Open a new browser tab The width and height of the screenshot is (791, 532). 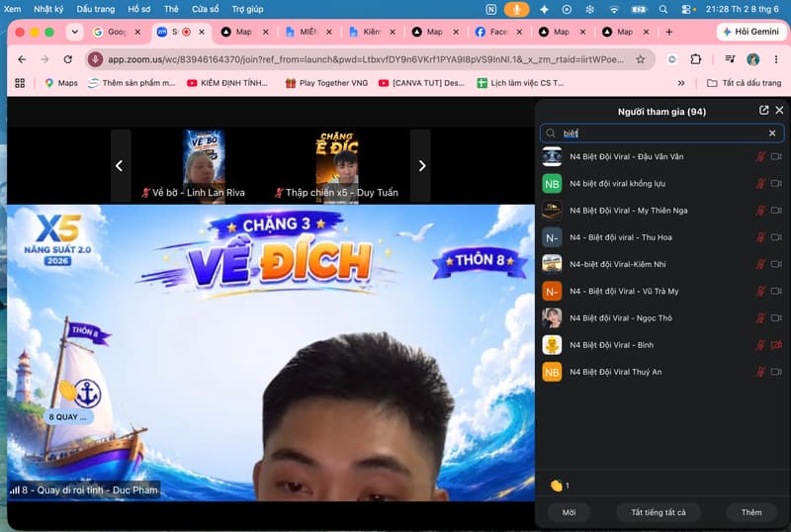669,32
